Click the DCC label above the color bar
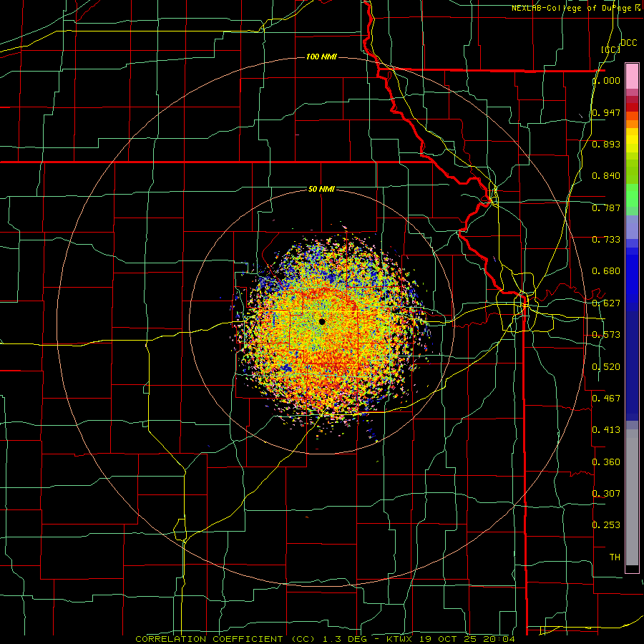644x644 pixels. pos(629,43)
